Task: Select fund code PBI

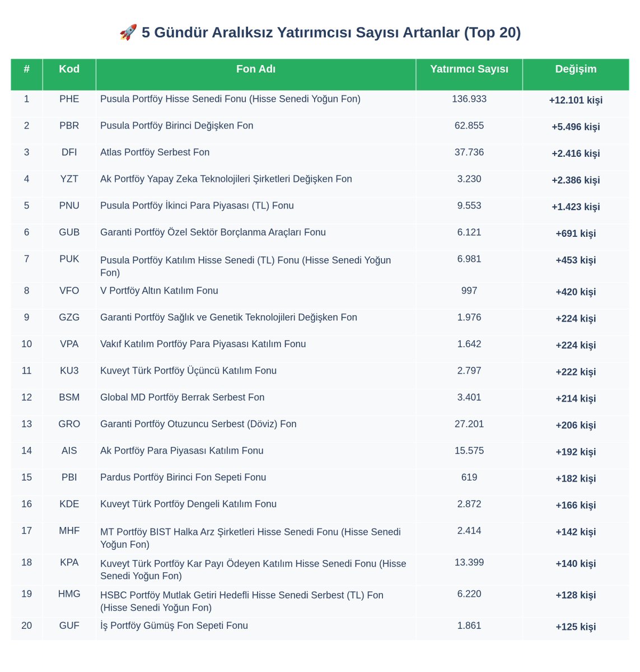Action: coord(69,477)
